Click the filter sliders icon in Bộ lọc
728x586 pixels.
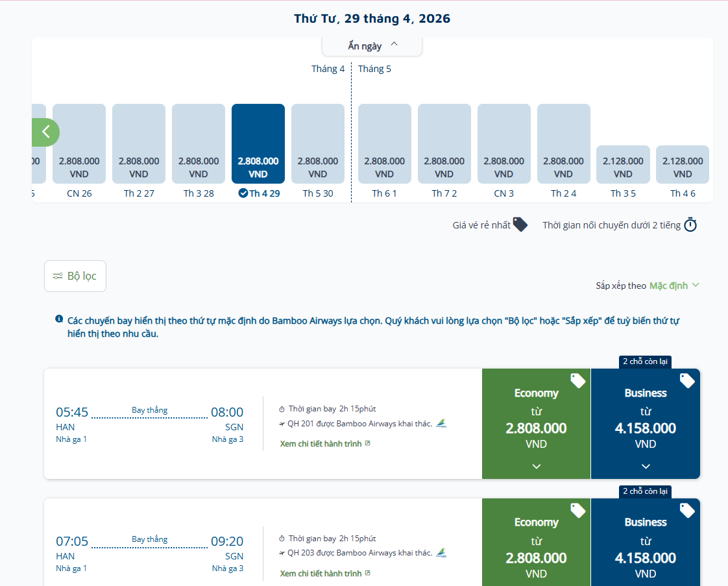pos(58,276)
